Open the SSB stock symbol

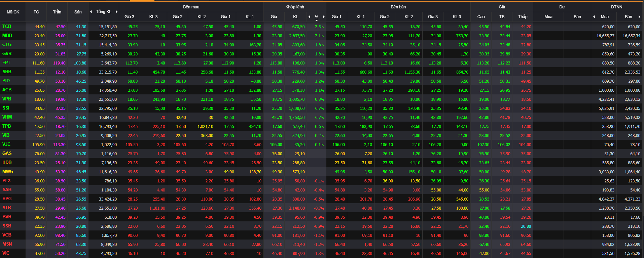pos(7,226)
